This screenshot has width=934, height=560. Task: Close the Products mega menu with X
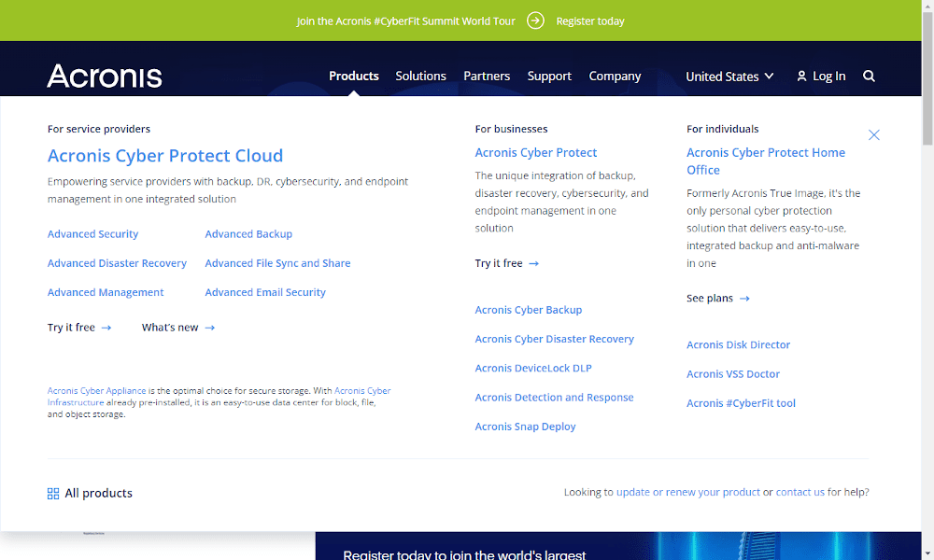tap(874, 135)
